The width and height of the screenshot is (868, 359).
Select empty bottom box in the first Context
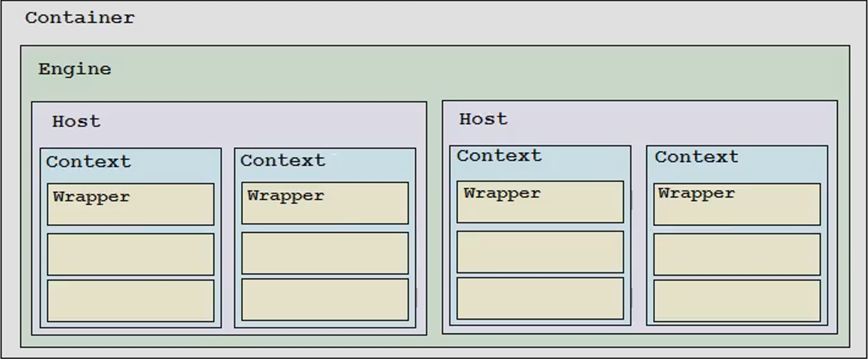click(131, 301)
